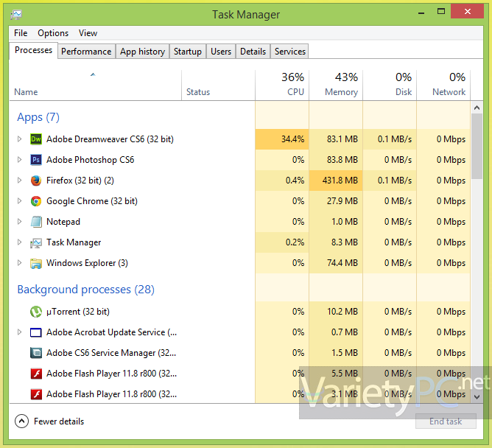Click the µTorrent icon
The image size is (492, 448).
click(36, 312)
